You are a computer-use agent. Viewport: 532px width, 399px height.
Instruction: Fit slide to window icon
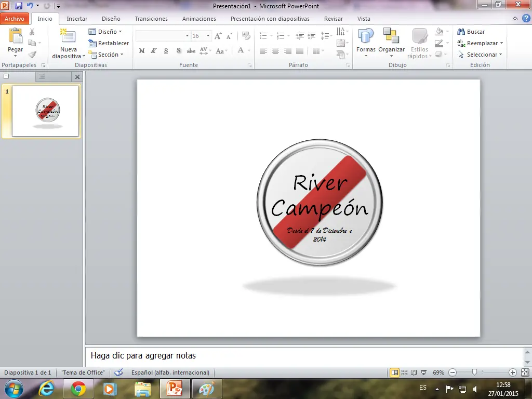tap(525, 372)
